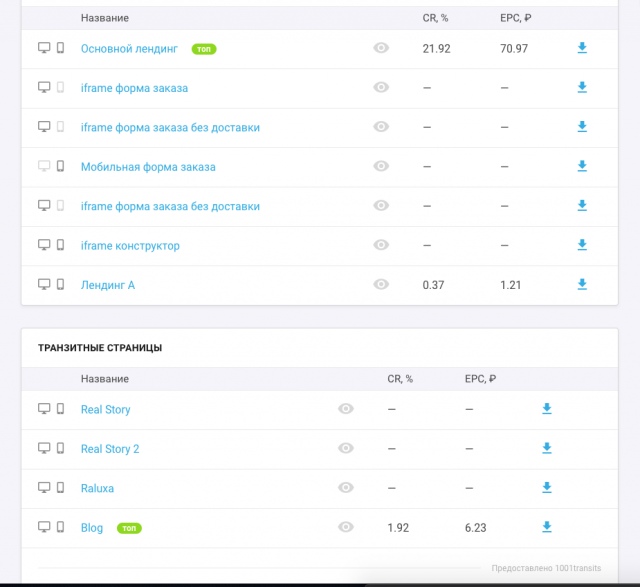Download the iframe конструктор page

click(x=582, y=245)
